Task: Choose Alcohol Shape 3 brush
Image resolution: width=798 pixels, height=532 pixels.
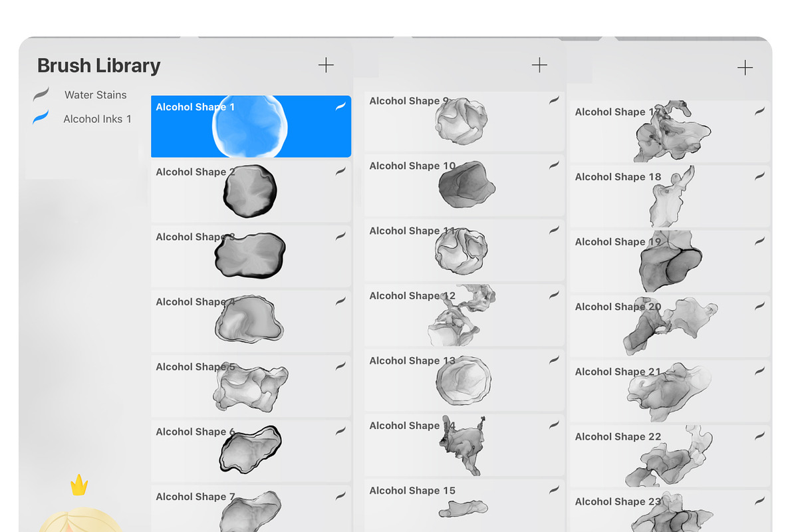Action: click(251, 257)
